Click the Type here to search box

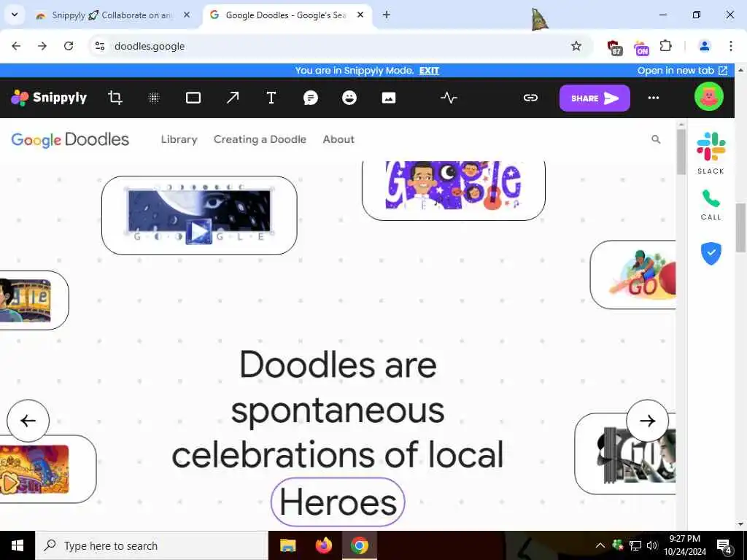(x=152, y=545)
